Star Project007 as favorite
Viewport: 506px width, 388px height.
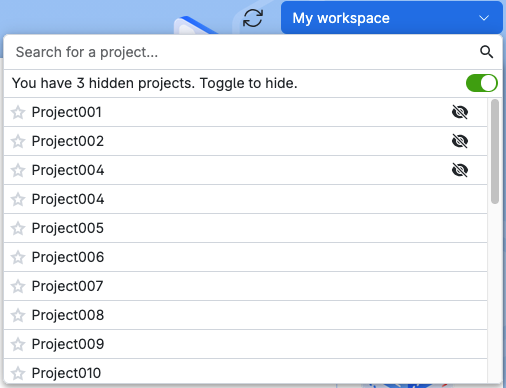[18, 286]
